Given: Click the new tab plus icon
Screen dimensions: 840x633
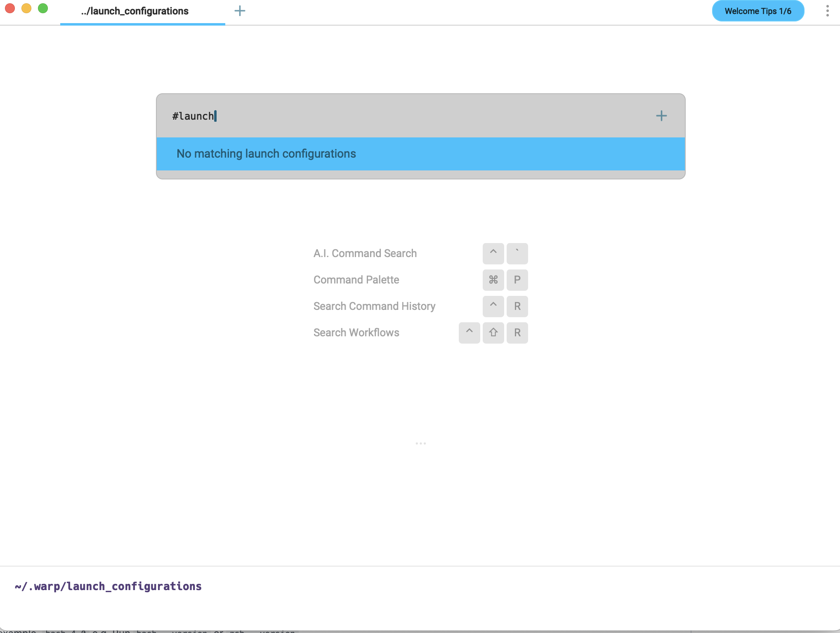Looking at the screenshot, I should (240, 11).
